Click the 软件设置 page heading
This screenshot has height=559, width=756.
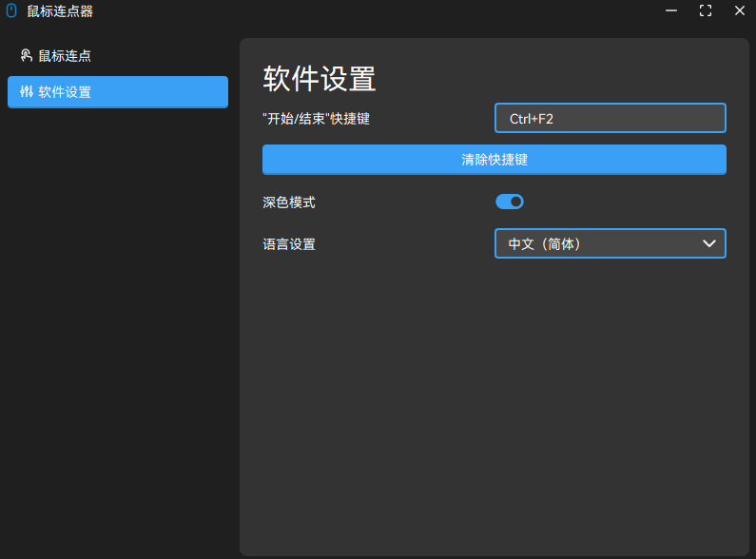[x=319, y=79]
